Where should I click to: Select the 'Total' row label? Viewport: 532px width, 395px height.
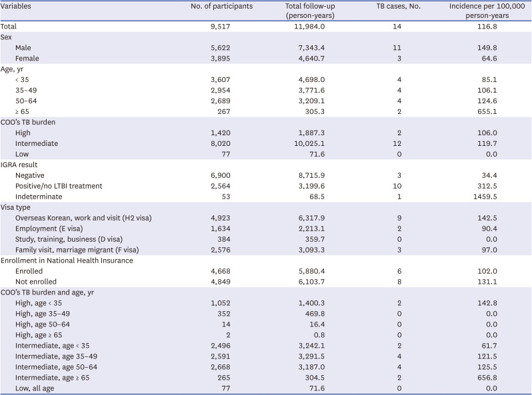point(12,27)
